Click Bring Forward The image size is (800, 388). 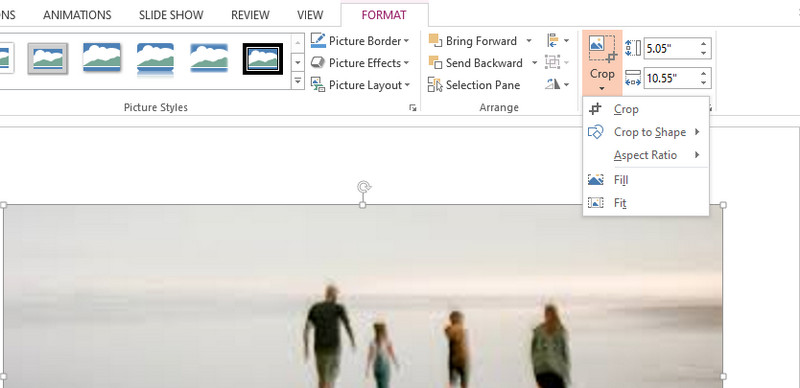tap(473, 41)
